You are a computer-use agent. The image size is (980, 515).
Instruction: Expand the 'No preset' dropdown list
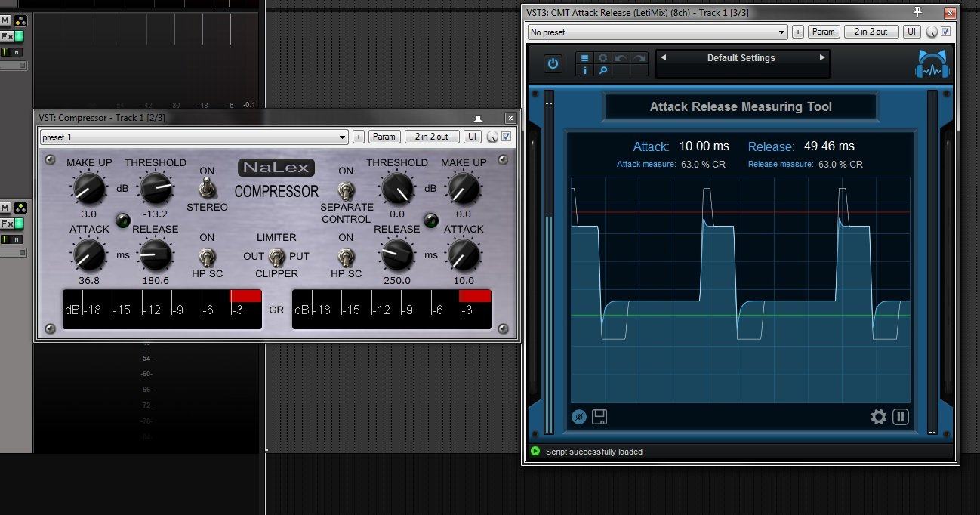point(658,32)
